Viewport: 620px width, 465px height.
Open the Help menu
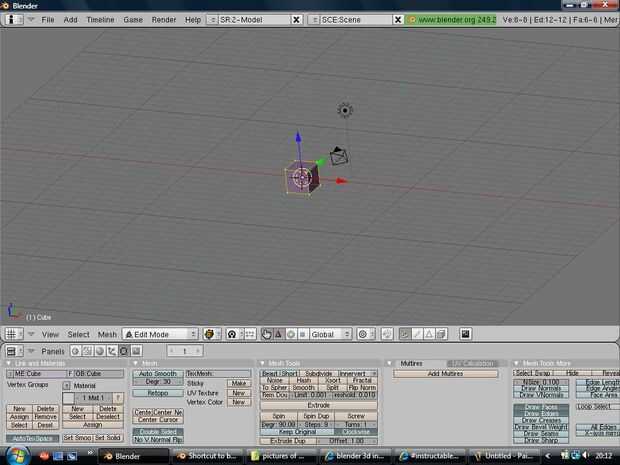click(193, 19)
